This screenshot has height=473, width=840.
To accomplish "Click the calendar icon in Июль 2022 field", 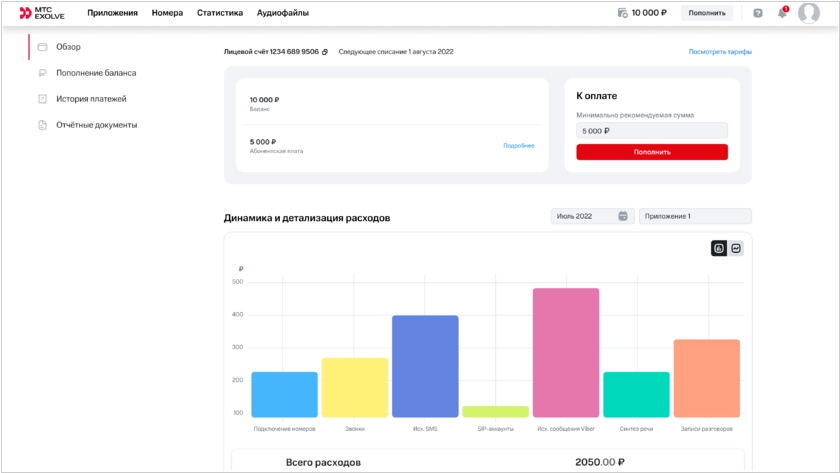I will pyautogui.click(x=623, y=216).
